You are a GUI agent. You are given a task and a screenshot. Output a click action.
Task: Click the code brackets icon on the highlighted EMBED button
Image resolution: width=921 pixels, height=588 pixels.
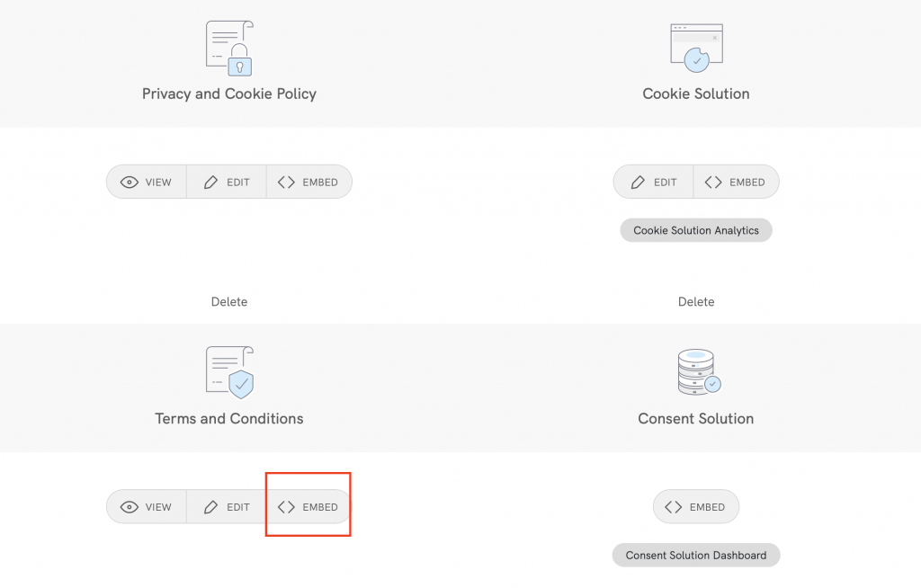pyautogui.click(x=289, y=506)
